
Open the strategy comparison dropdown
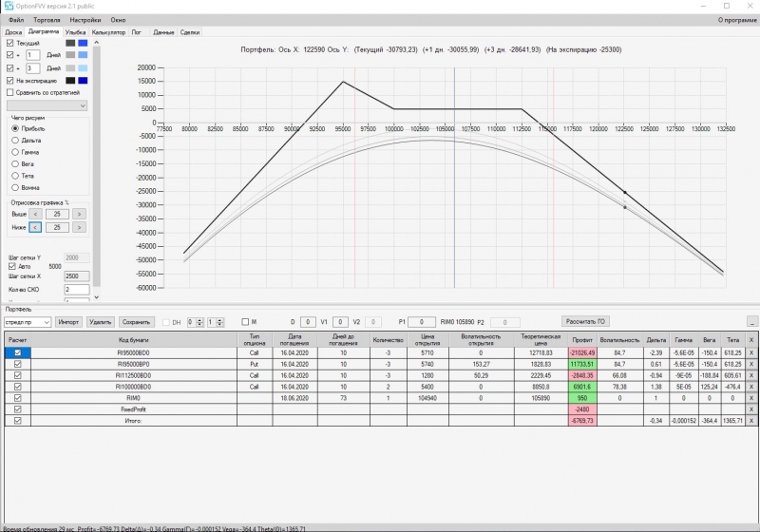47,105
